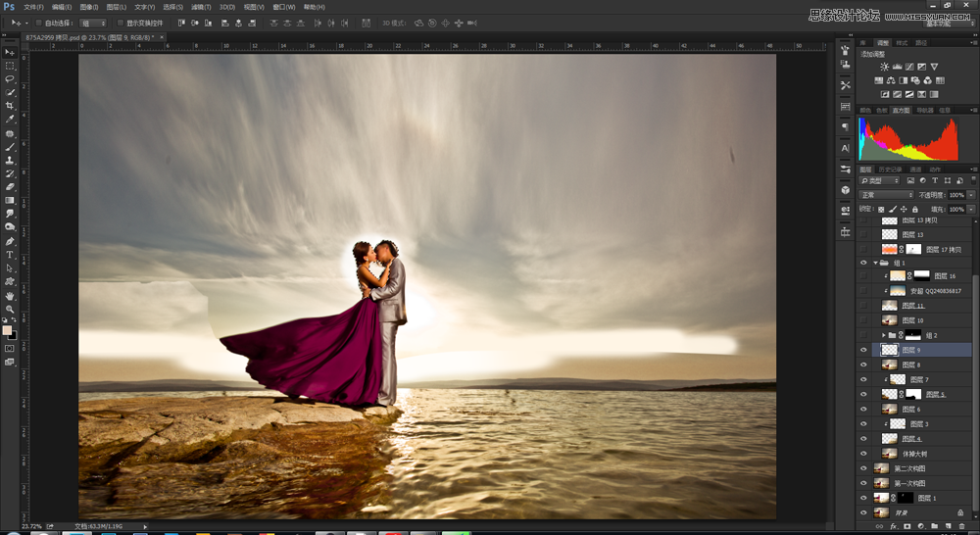Add a Levels adjustment
Viewport: 980px width, 535px height.
(x=897, y=67)
